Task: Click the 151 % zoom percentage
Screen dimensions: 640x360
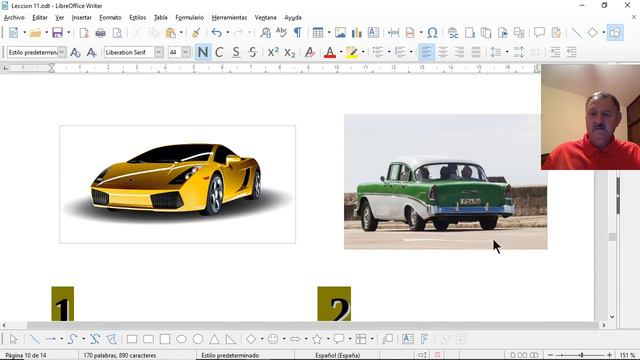Action: tap(627, 356)
